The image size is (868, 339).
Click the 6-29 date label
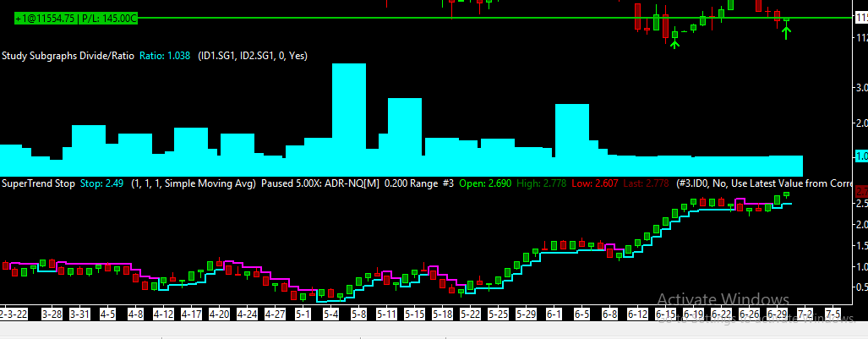[778, 314]
